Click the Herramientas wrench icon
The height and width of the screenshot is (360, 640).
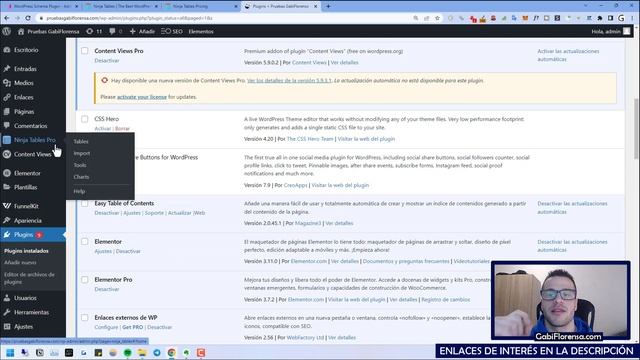coord(7,312)
